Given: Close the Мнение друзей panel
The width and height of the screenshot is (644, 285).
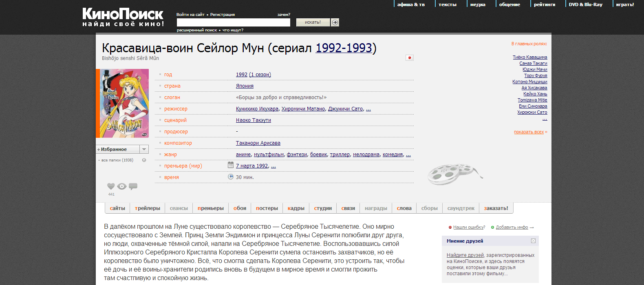Looking at the screenshot, I should (533, 241).
